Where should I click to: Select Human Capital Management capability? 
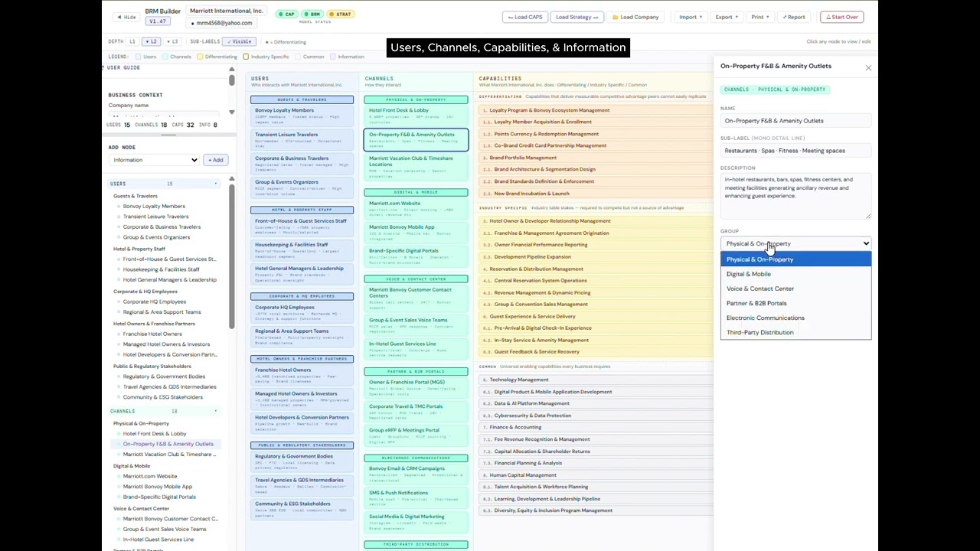click(594, 474)
